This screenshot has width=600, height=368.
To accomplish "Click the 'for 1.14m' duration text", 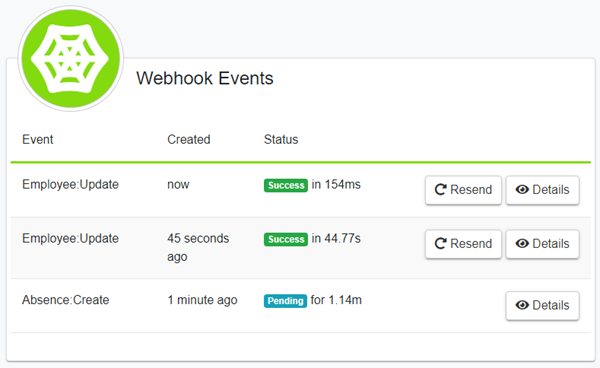I will coord(336,300).
